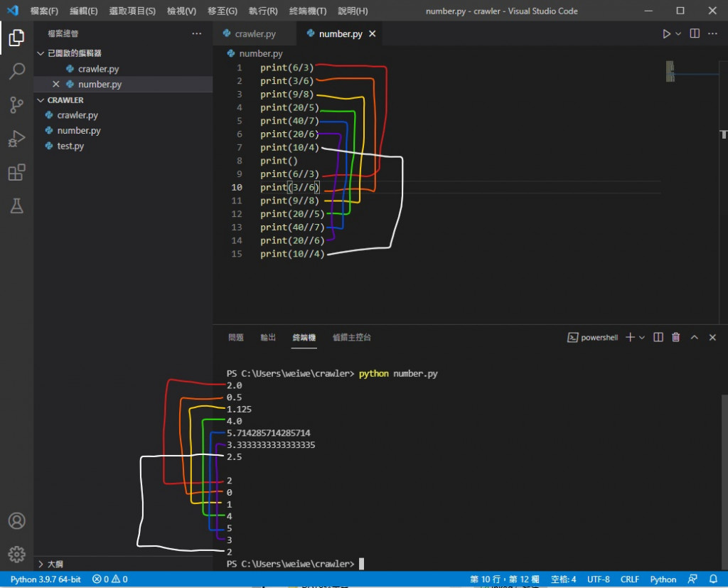Open editor More Actions ellipsis

(x=712, y=33)
